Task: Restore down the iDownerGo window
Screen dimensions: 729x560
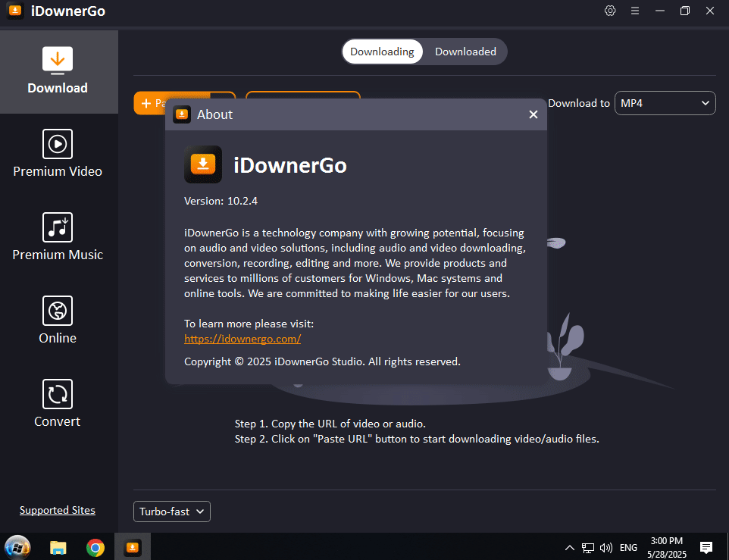Action: [685, 11]
